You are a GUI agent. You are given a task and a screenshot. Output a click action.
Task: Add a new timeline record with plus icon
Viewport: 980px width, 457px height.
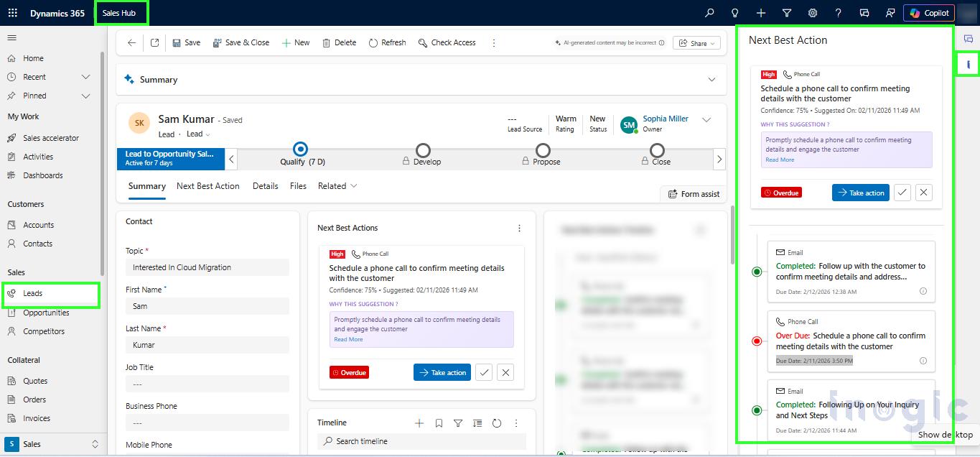coord(419,423)
